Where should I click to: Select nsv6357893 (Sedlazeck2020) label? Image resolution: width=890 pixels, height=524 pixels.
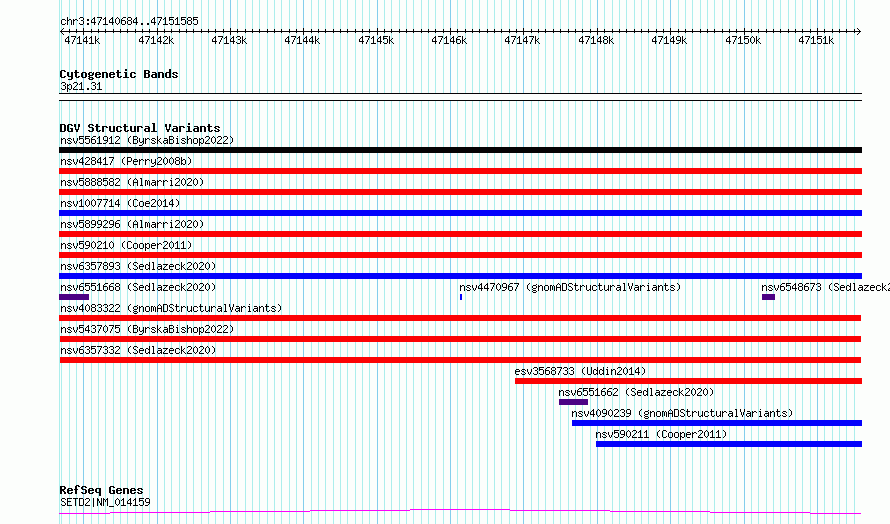click(x=138, y=266)
